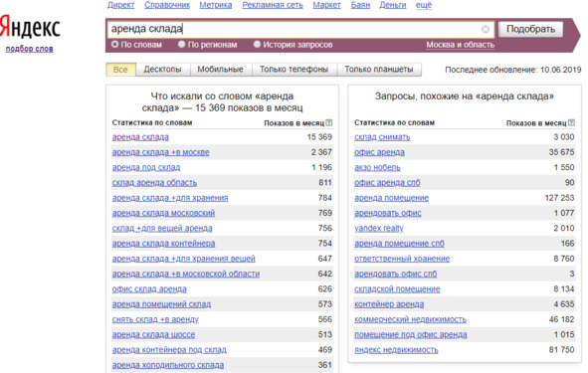Screen dimensions: 588x373
Task: Open 'аренда склада +для хранения вещей' query
Action: point(184,259)
